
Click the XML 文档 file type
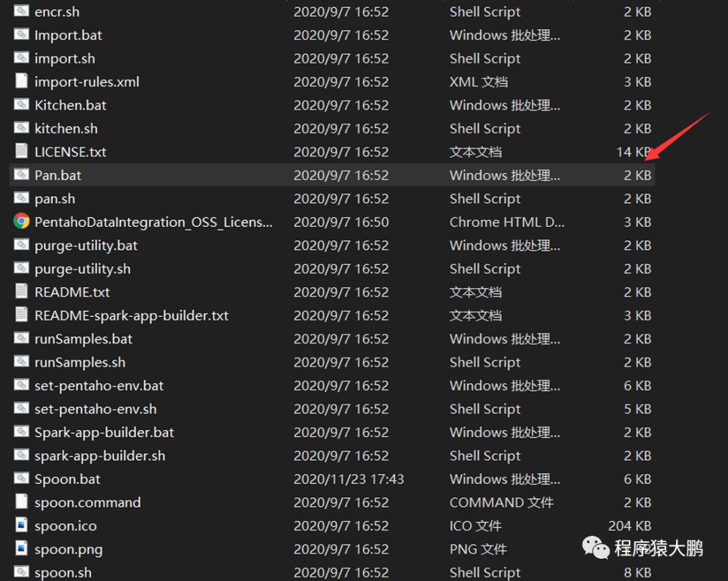tap(479, 82)
